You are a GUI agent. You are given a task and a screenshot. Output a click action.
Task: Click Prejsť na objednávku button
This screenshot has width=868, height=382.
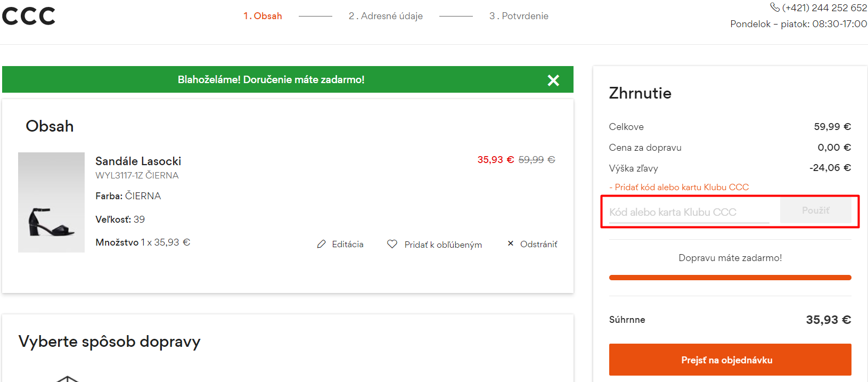pos(730,360)
